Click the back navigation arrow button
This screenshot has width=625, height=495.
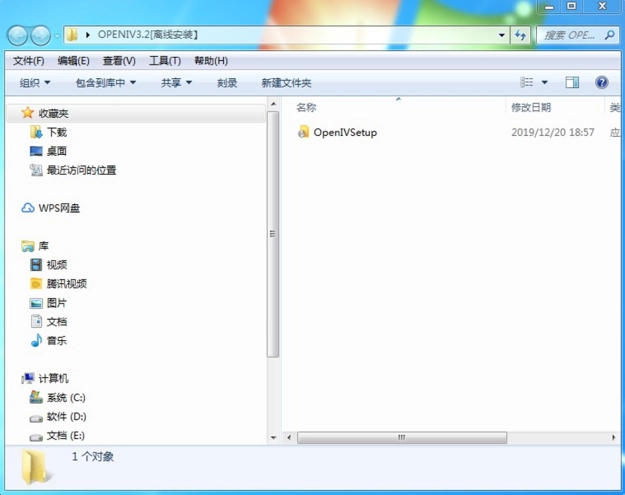coord(18,35)
